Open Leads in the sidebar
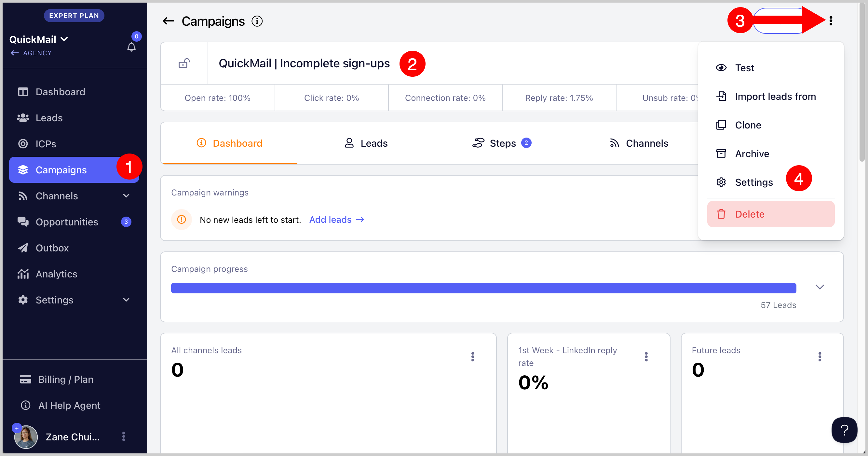Viewport: 868px width, 456px height. point(74,117)
